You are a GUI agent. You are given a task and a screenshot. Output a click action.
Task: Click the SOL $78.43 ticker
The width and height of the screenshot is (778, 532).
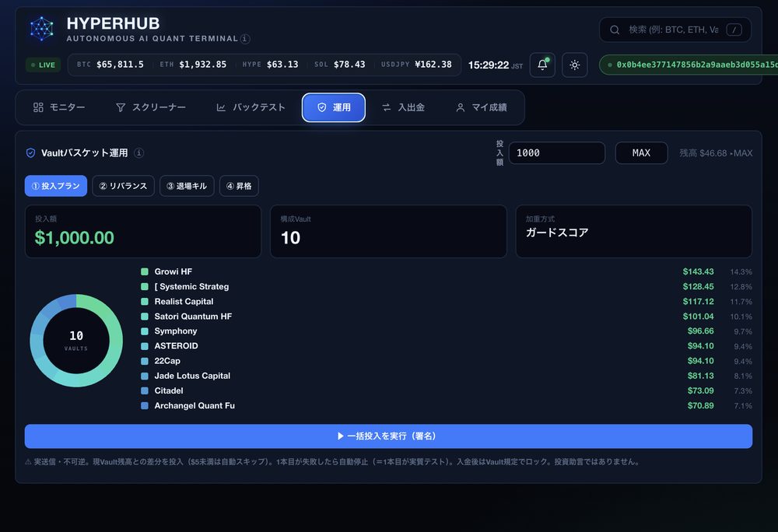pyautogui.click(x=340, y=65)
